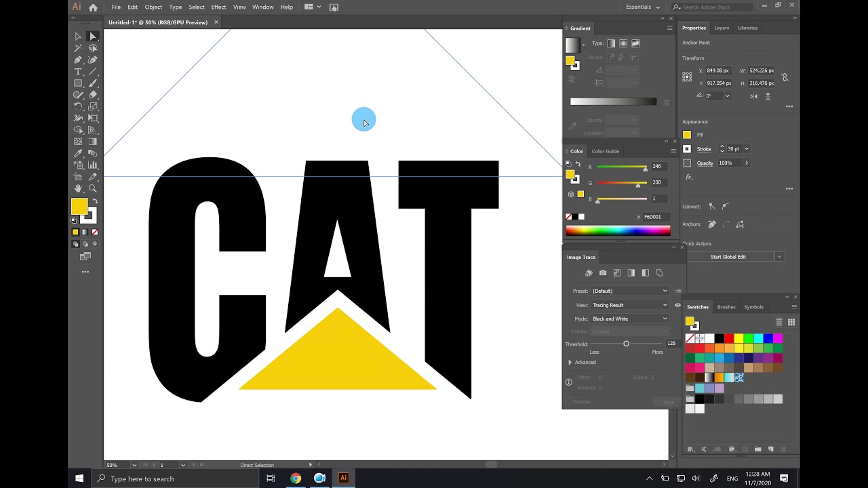This screenshot has height=488, width=868.
Task: Select the Artboard tool
Action: coord(78,176)
